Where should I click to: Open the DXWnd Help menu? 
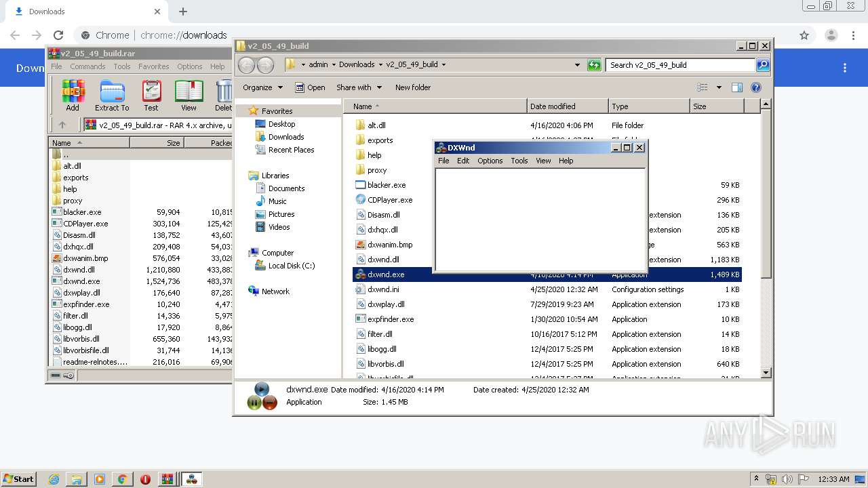point(566,161)
